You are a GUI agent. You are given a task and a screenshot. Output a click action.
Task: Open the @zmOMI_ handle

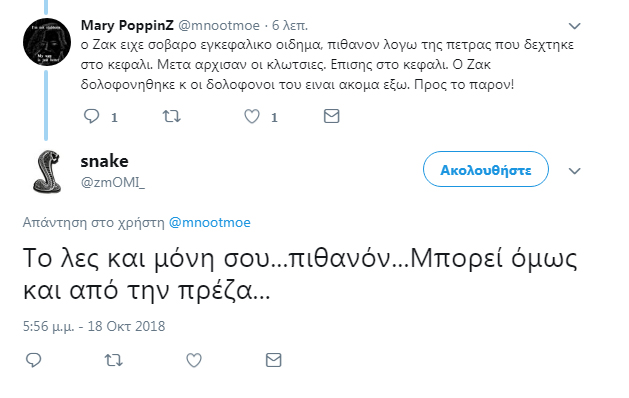113,183
